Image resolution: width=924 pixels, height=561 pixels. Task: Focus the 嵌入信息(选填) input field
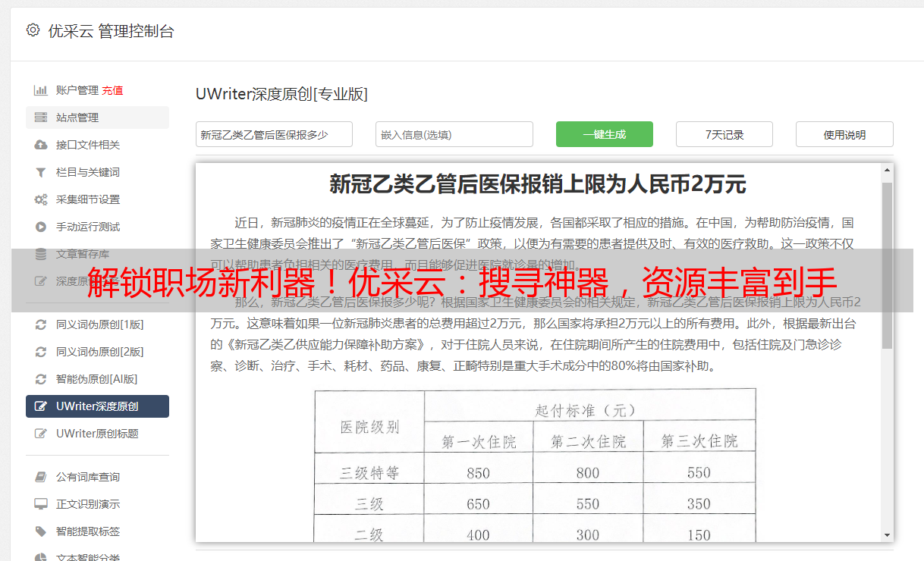pos(454,135)
